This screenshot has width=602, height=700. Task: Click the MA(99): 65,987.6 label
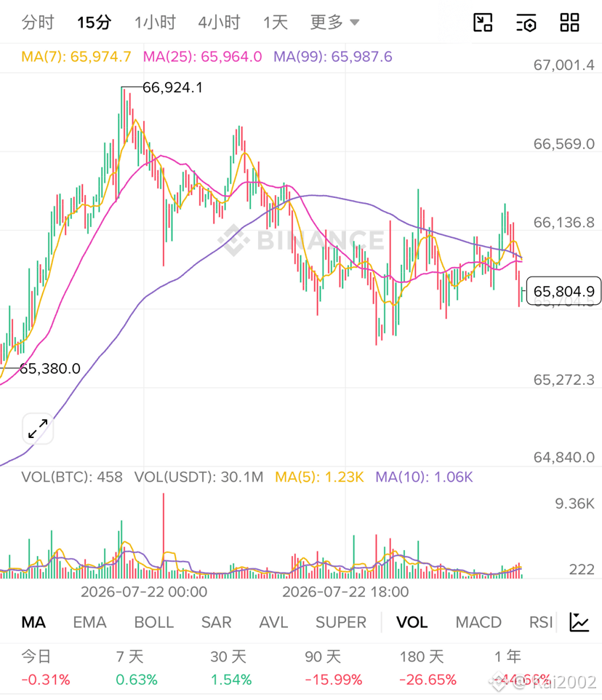(x=333, y=57)
